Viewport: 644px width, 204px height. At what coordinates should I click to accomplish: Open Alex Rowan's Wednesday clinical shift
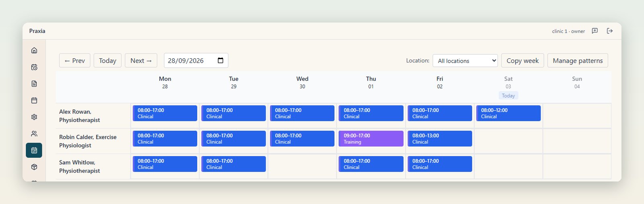click(x=302, y=113)
